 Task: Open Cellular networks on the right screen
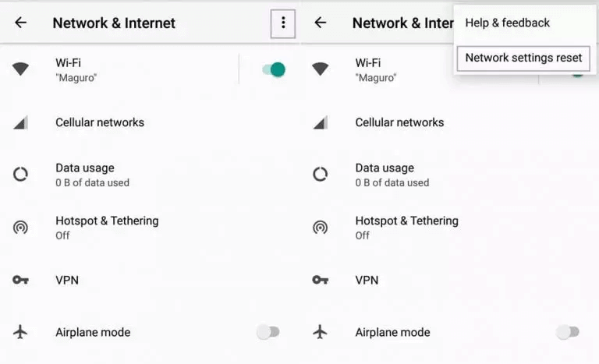click(x=399, y=122)
